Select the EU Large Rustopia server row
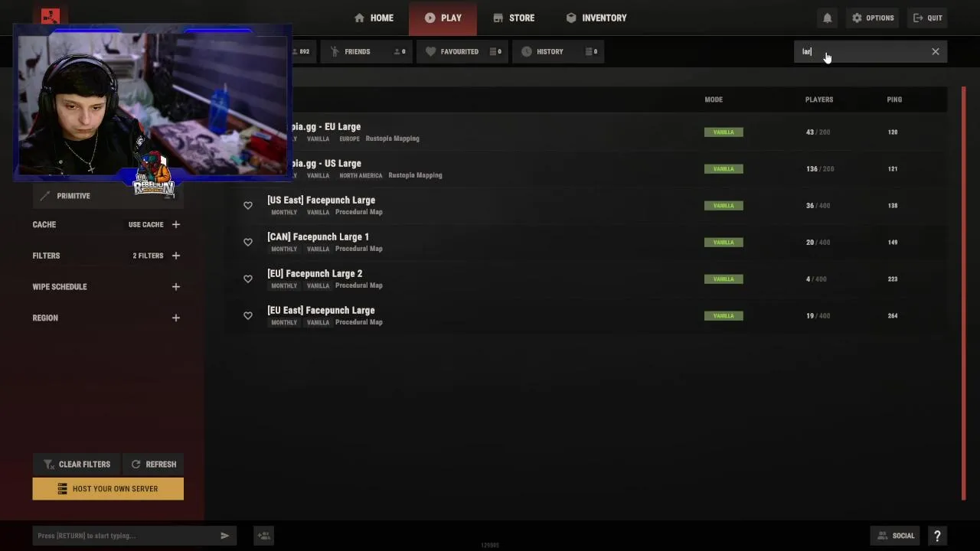Viewport: 980px width, 551px height. (x=586, y=132)
